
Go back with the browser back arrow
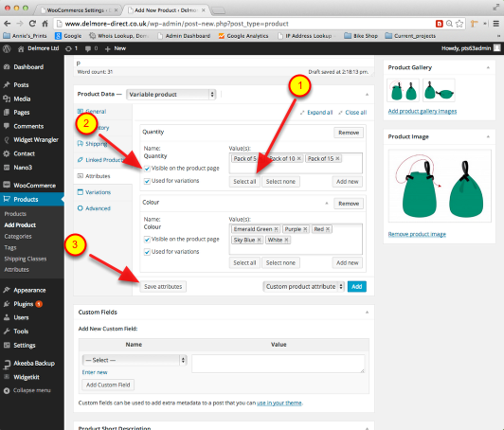pos(7,24)
